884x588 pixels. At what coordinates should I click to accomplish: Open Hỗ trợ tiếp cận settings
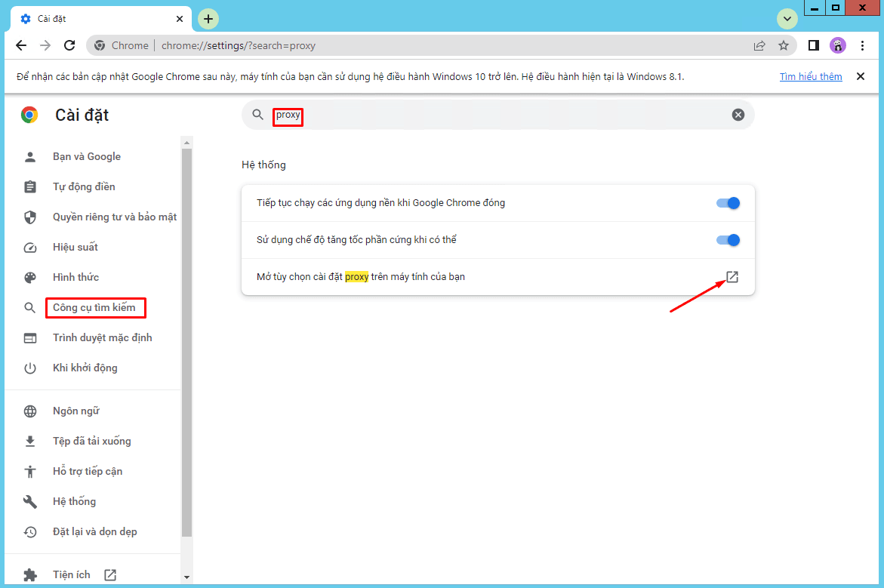[x=88, y=471]
